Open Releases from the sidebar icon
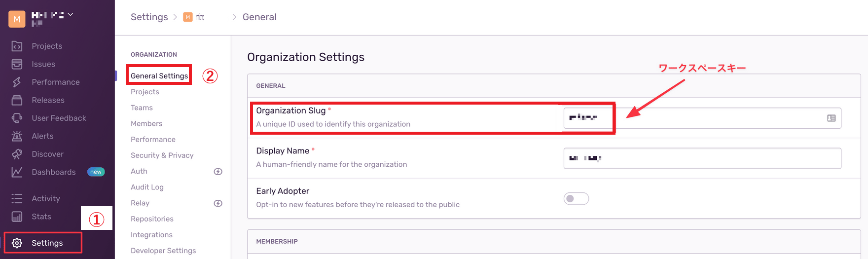 (17, 100)
